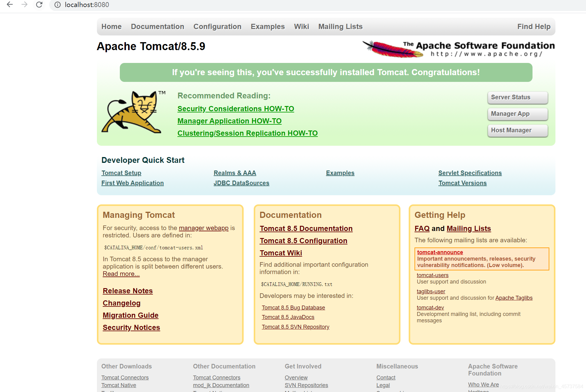Click the $CATALINA_HOME/RUNNING.txt path text

297,284
